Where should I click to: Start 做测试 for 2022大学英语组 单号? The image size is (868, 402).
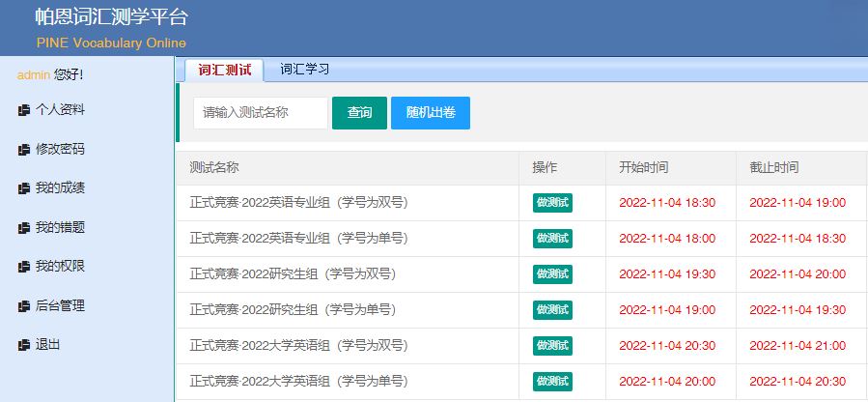(552, 382)
